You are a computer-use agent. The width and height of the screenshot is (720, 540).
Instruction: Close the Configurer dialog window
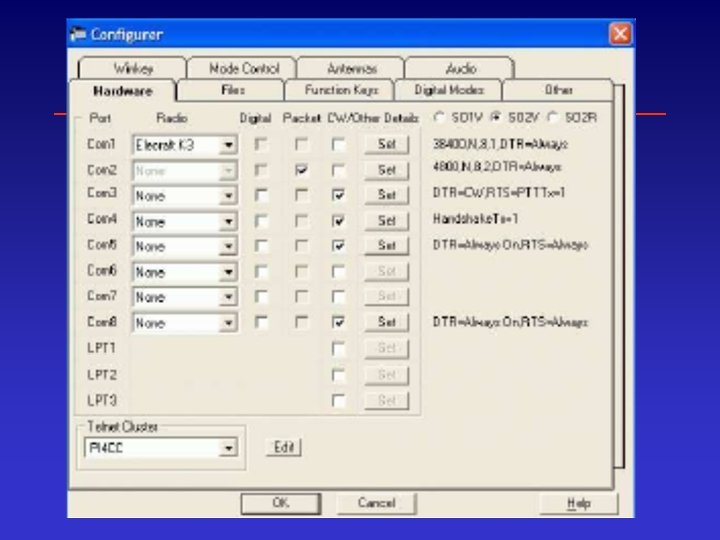(x=620, y=34)
